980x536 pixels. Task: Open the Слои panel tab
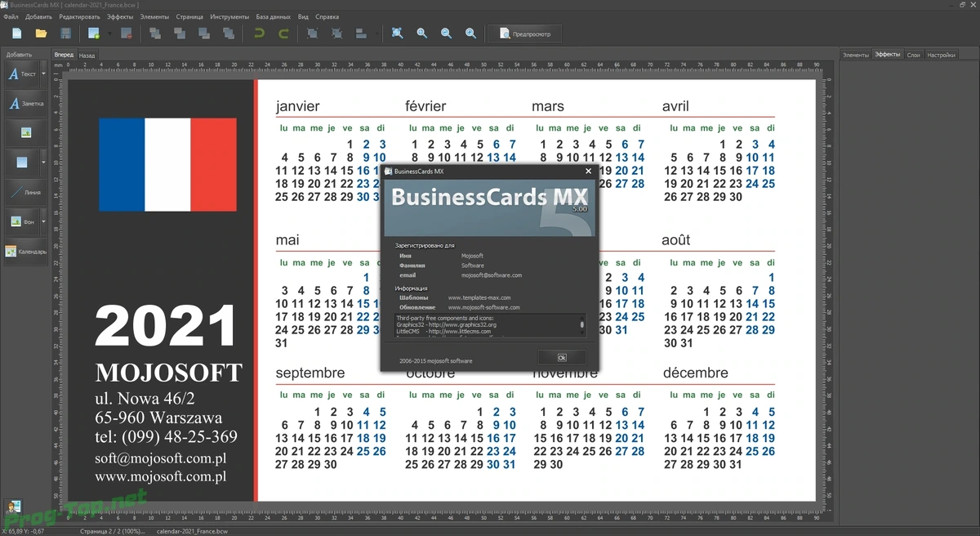[914, 55]
